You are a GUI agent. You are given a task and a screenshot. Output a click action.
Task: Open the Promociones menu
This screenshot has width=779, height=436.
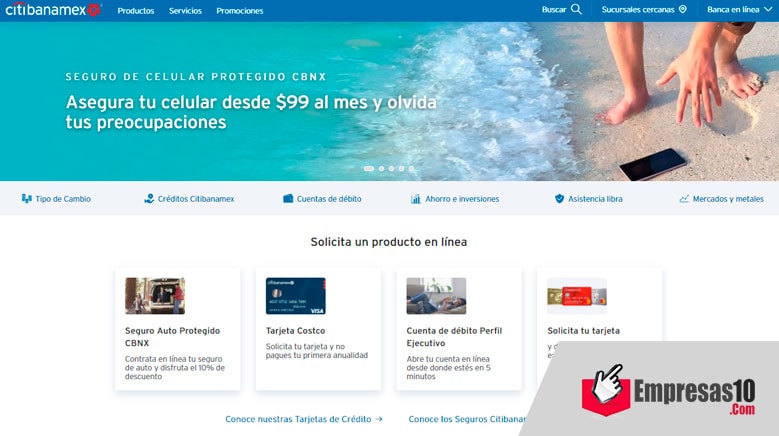pyautogui.click(x=239, y=10)
